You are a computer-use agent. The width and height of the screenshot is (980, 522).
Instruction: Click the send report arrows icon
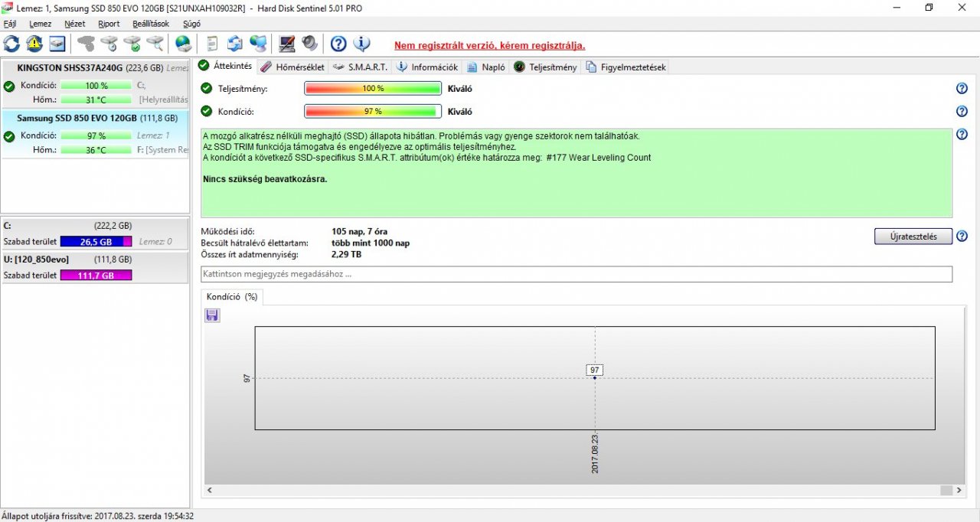pos(235,44)
